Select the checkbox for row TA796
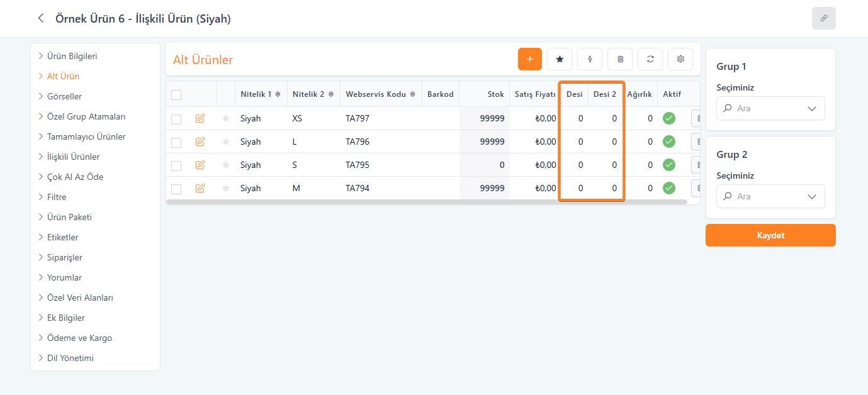Viewport: 868px width, 395px height. tap(176, 142)
